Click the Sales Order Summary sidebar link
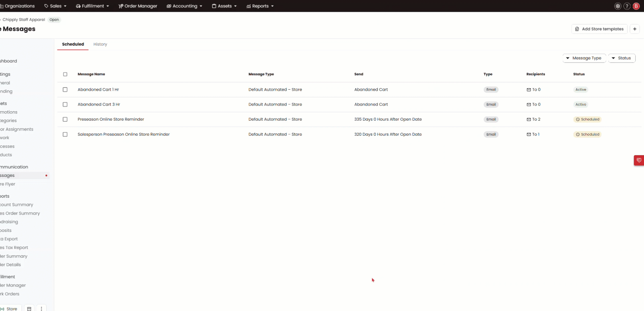 (20, 213)
